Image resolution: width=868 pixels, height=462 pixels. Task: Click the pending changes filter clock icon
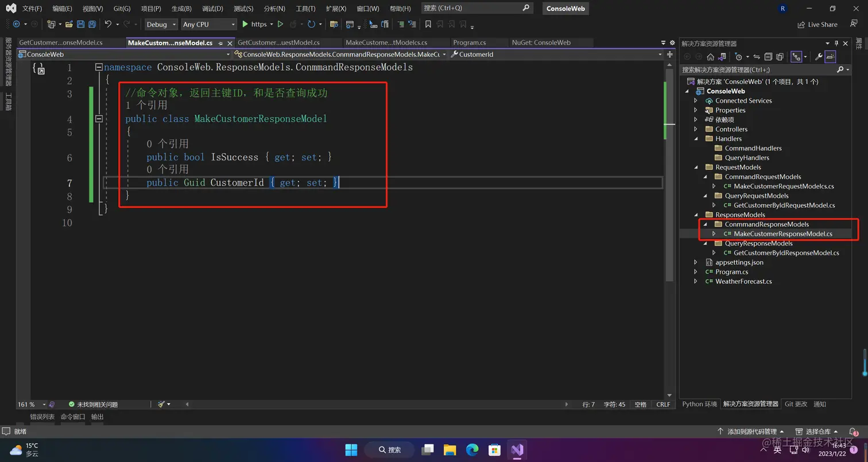[x=740, y=56]
